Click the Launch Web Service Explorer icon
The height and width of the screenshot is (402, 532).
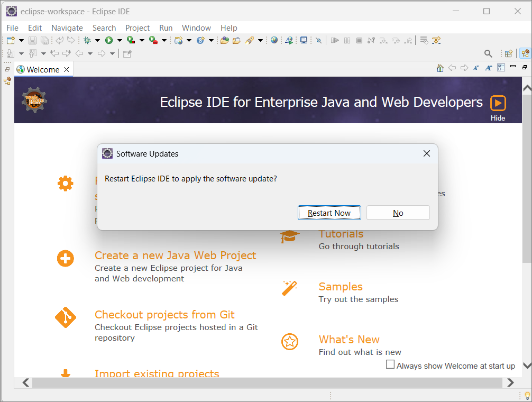(289, 40)
